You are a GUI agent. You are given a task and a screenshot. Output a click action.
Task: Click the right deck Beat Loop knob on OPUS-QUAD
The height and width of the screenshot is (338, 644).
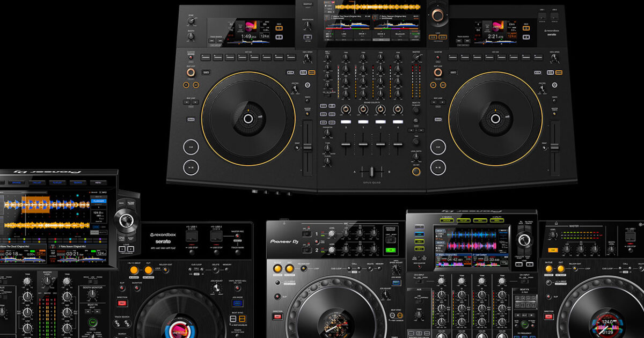point(438,72)
